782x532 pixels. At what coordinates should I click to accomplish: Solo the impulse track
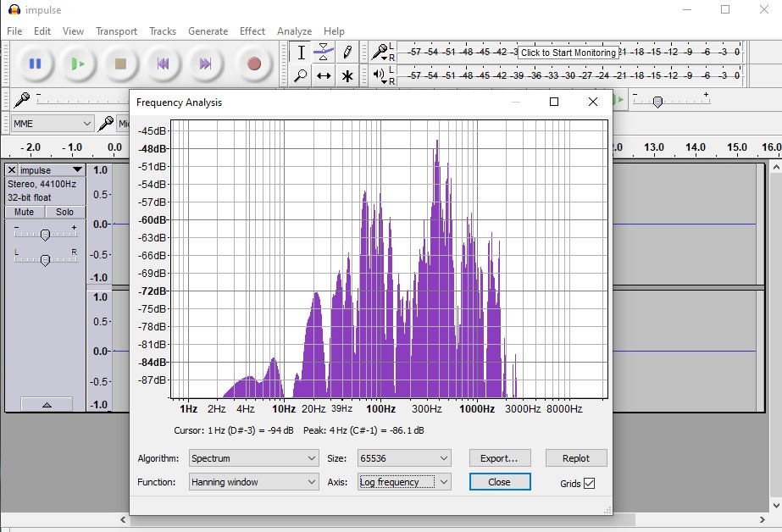(65, 212)
